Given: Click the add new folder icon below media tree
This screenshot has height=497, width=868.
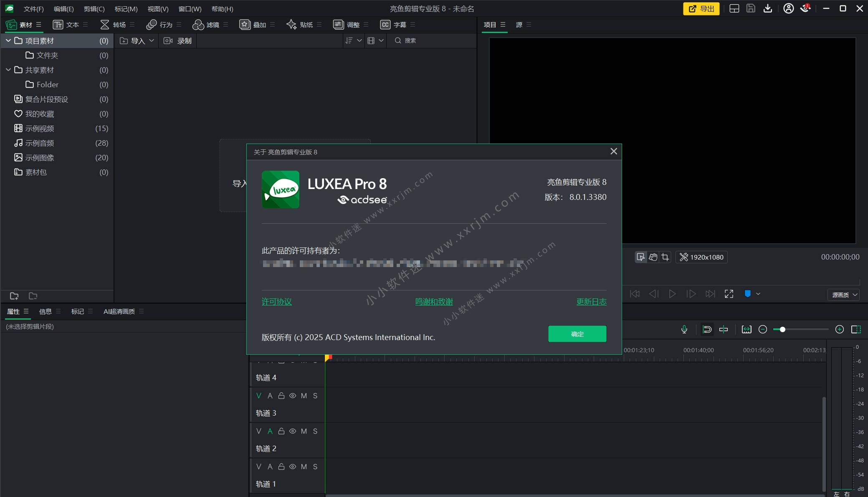Looking at the screenshot, I should (14, 296).
